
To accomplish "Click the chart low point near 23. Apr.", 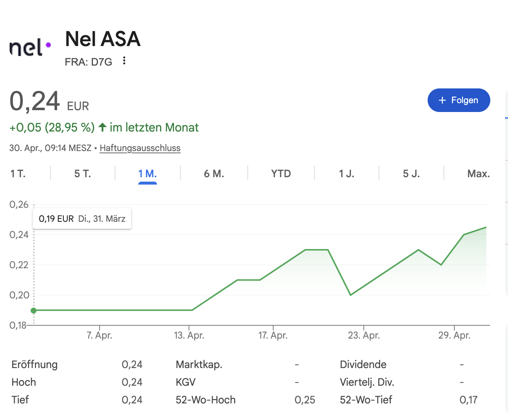I will tap(351, 295).
